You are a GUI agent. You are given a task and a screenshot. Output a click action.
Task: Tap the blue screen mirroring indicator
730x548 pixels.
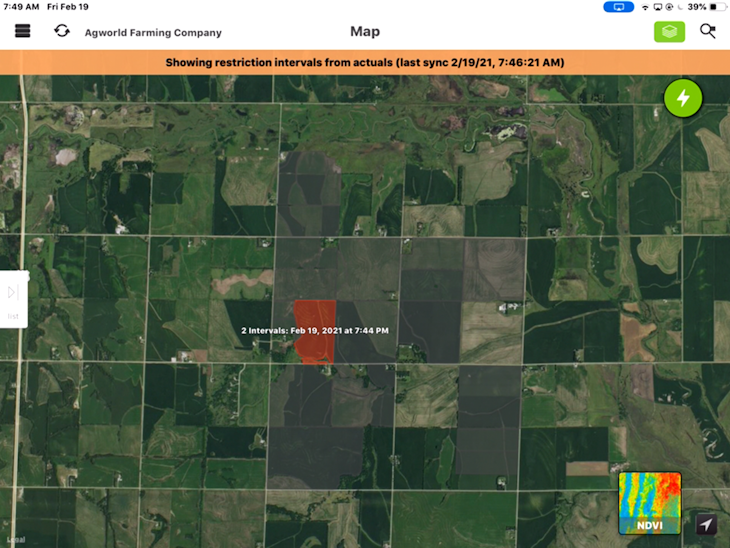click(618, 7)
